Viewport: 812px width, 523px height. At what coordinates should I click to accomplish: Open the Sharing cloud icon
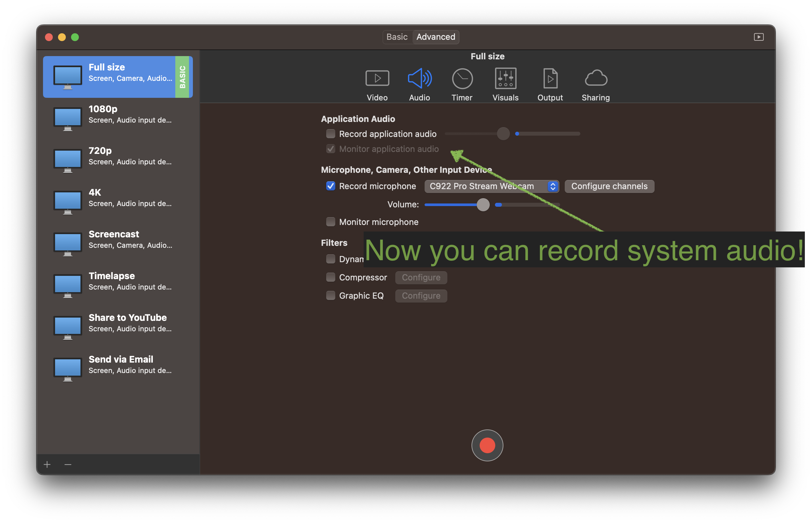pos(596,79)
